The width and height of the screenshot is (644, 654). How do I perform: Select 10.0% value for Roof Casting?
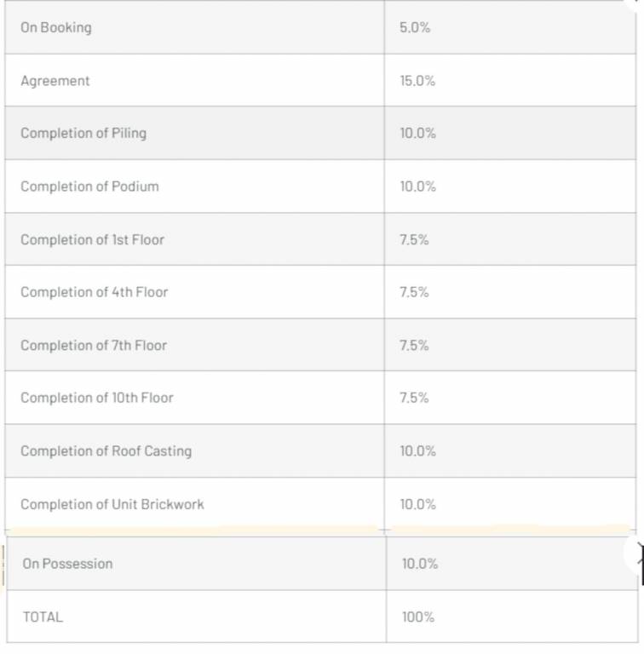tap(417, 451)
